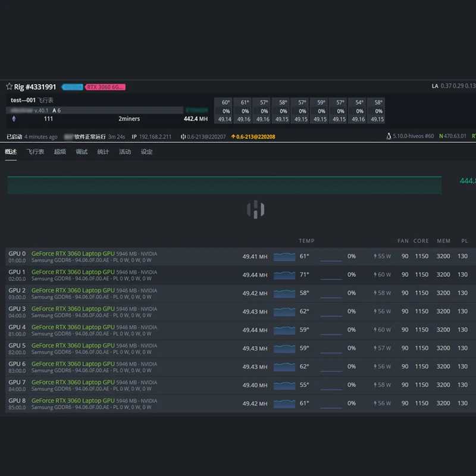This screenshot has height=476, width=476.
Task: Click the GPU 4 fan value 90
Action: (405, 330)
